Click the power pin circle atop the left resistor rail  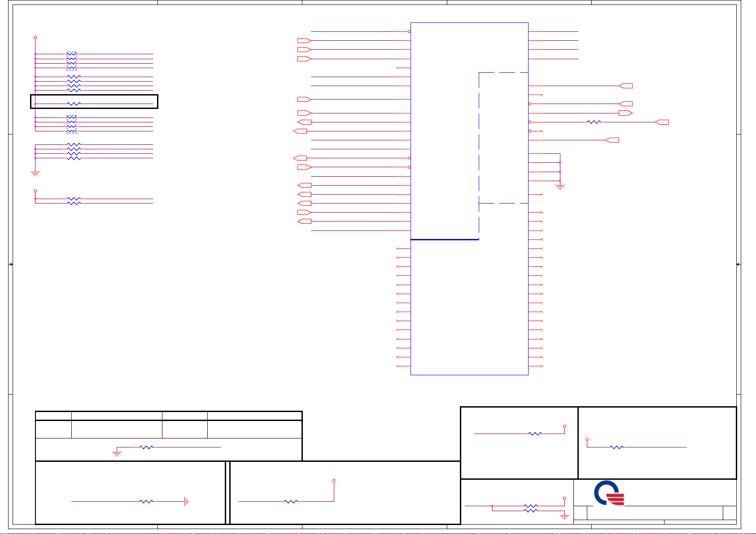click(x=35, y=38)
